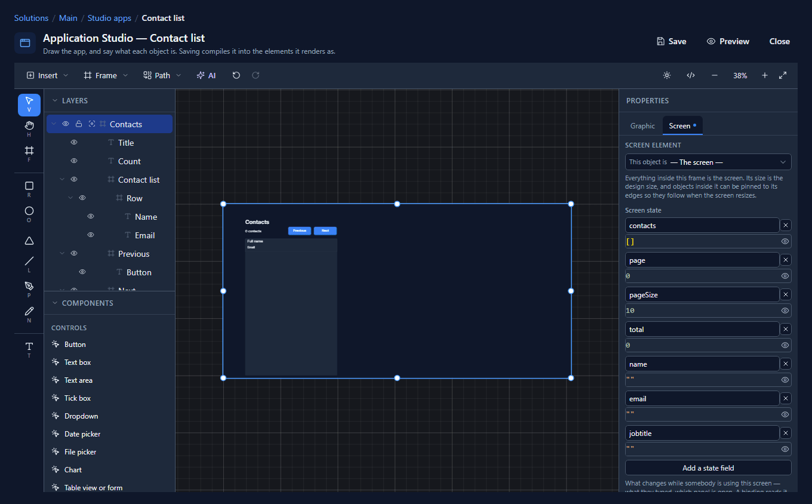Pick the Date picker component
Image resolution: width=812 pixels, height=504 pixels.
82,434
